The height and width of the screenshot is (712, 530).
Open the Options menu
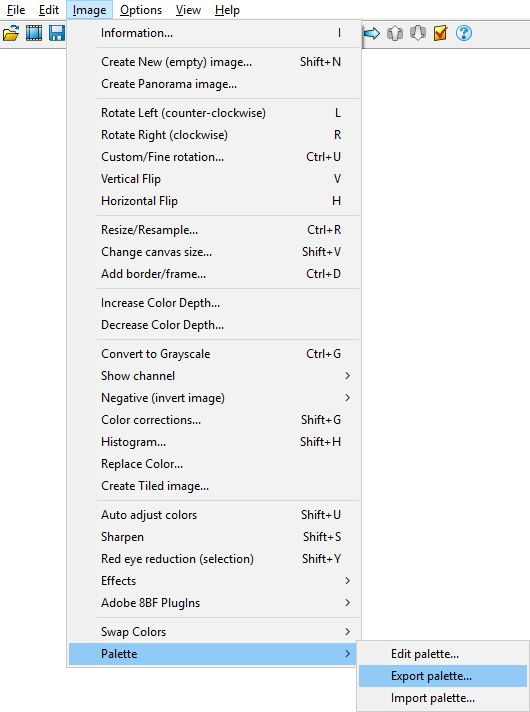141,10
